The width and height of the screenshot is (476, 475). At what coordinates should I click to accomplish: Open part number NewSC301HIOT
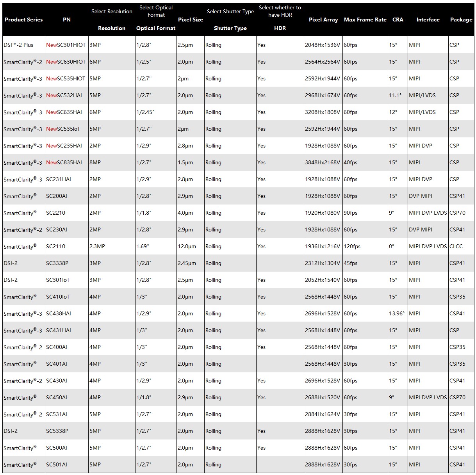(x=66, y=45)
